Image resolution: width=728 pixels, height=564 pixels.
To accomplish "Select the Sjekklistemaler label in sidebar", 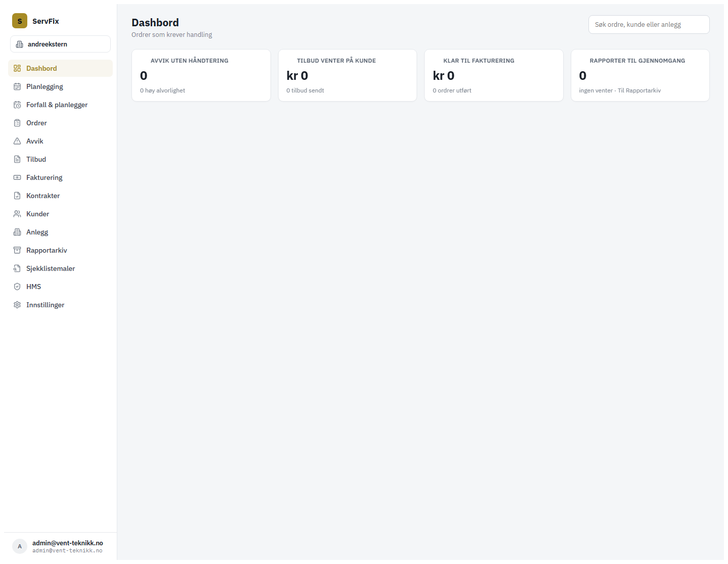I will coord(51,268).
